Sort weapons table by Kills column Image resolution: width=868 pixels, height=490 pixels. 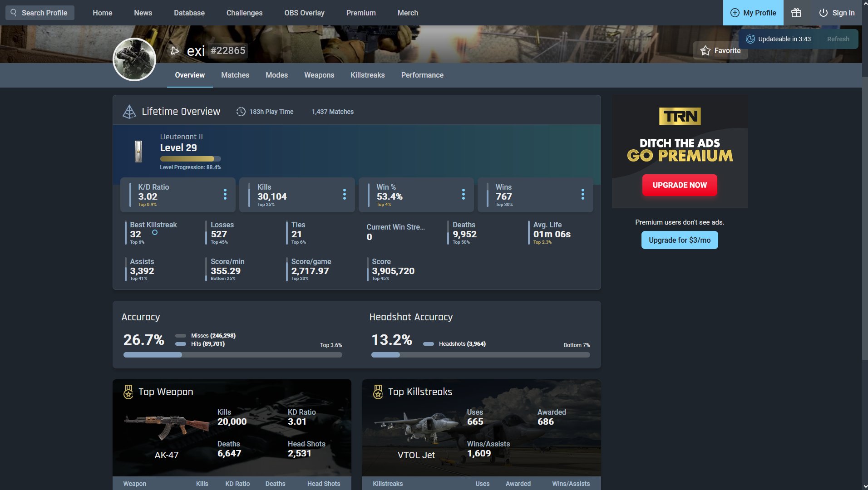(x=202, y=484)
